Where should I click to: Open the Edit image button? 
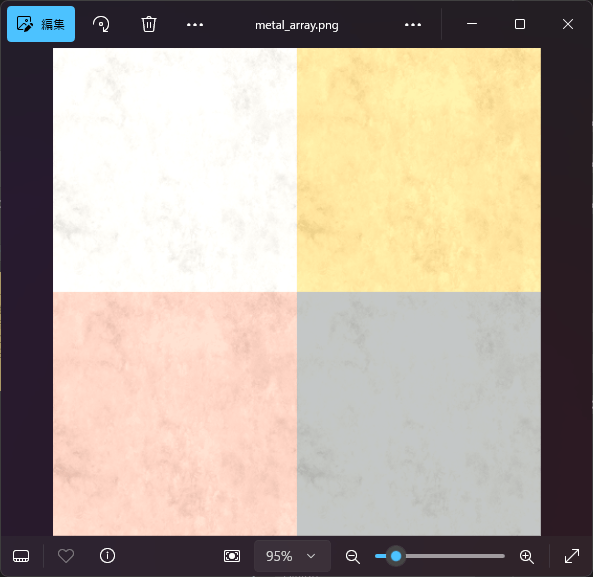coord(41,24)
